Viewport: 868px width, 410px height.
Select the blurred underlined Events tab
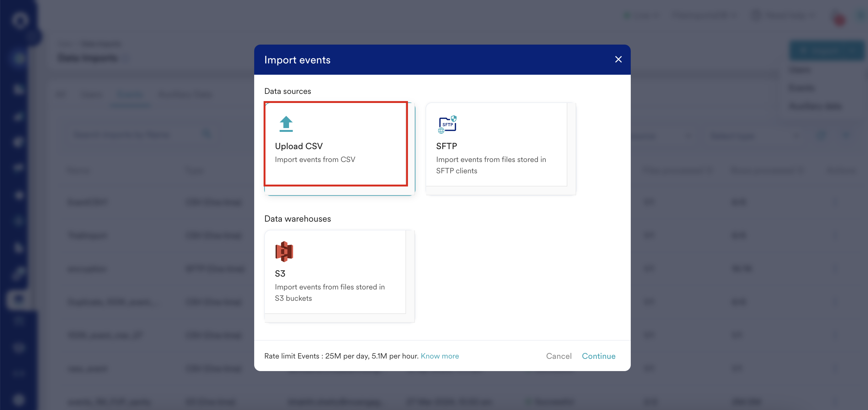pyautogui.click(x=129, y=94)
